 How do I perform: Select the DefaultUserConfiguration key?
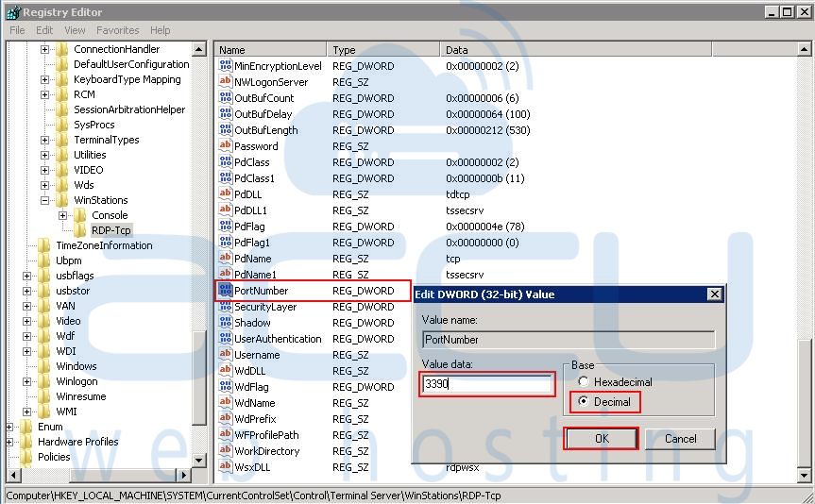point(131,64)
